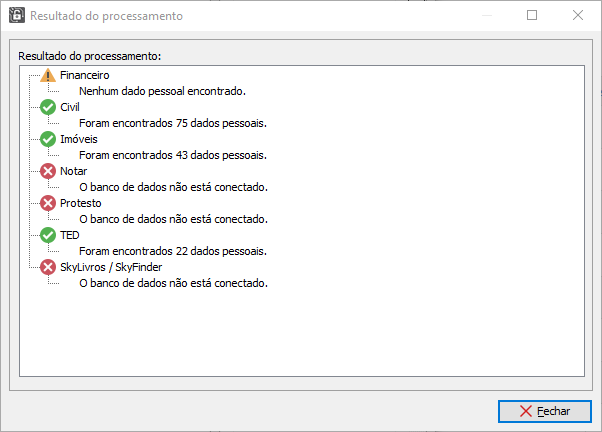
Task: Select the Notar tree node label
Action: click(x=73, y=171)
